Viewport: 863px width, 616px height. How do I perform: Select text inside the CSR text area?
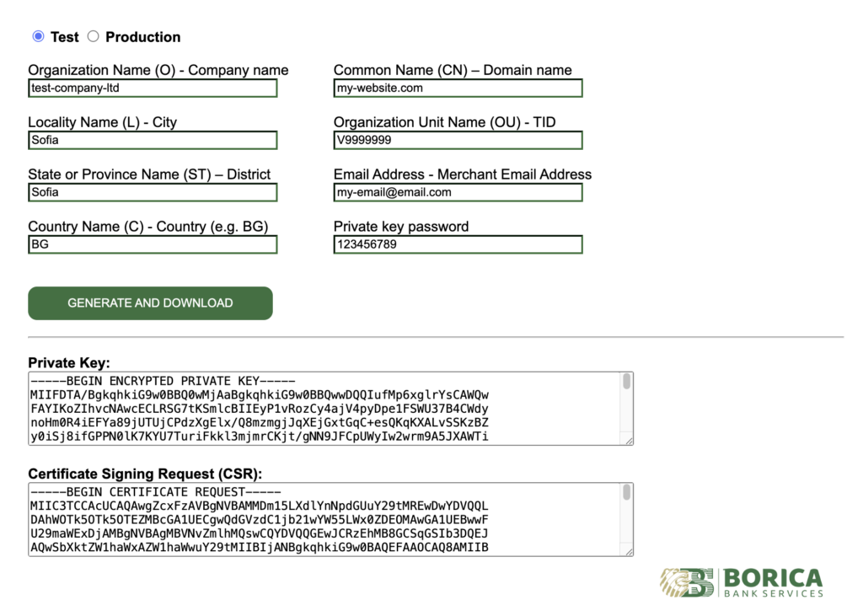320,519
